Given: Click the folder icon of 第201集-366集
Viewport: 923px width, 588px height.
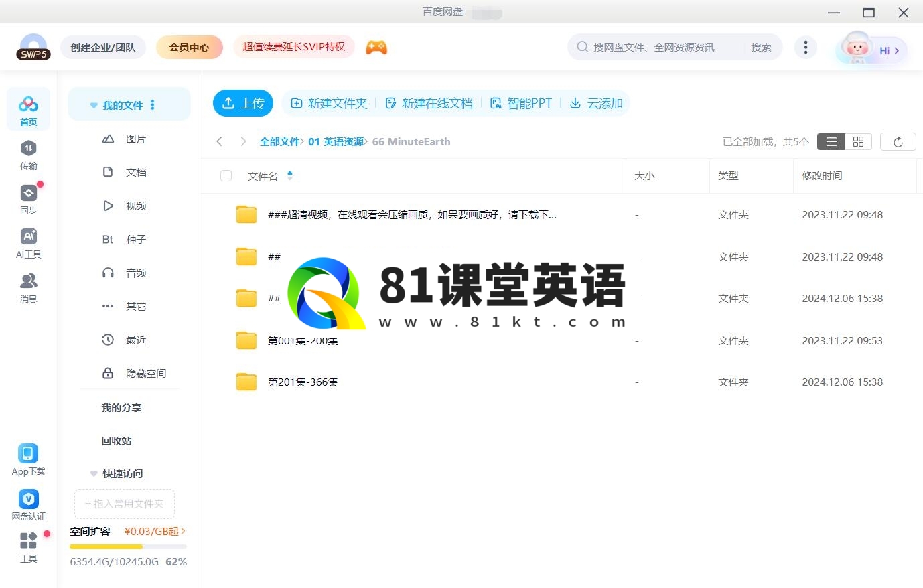Looking at the screenshot, I should point(246,382).
